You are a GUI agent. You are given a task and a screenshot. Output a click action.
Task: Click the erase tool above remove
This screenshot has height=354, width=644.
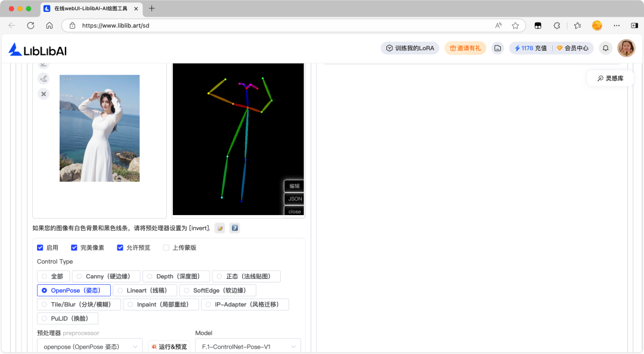click(x=44, y=79)
